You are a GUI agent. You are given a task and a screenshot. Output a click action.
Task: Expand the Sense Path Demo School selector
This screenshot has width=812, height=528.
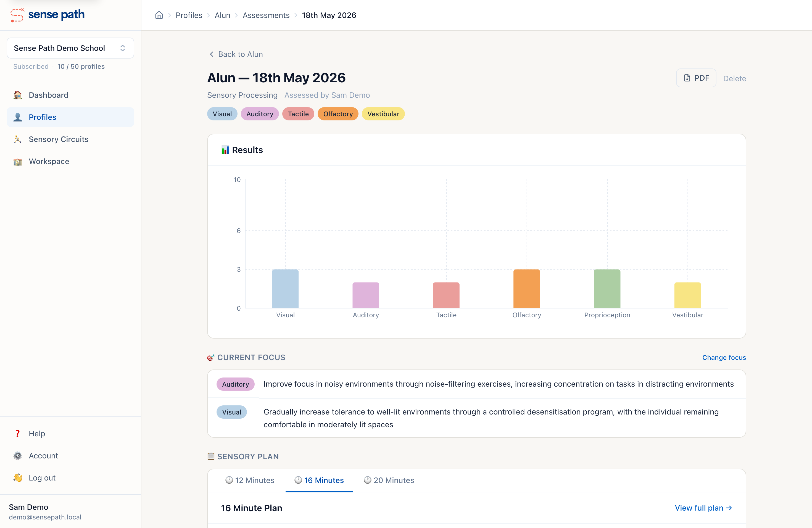pos(70,48)
